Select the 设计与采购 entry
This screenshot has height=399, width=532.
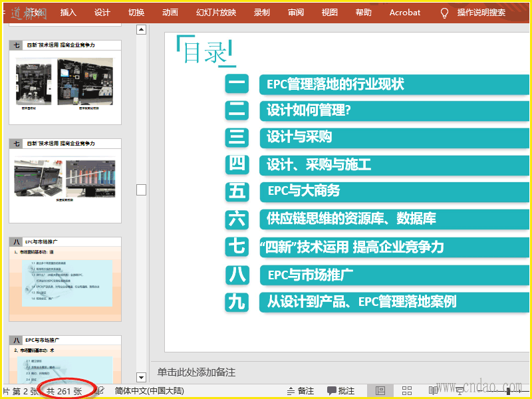394,138
